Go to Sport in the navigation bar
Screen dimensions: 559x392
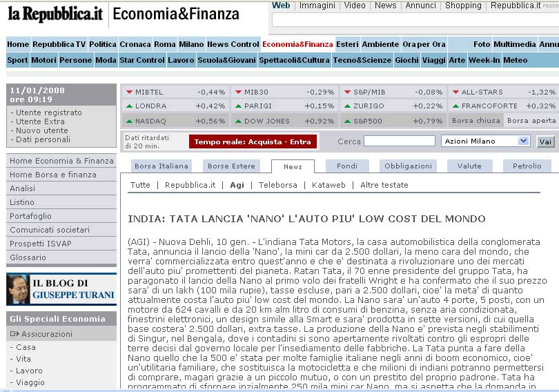pyautogui.click(x=17, y=60)
